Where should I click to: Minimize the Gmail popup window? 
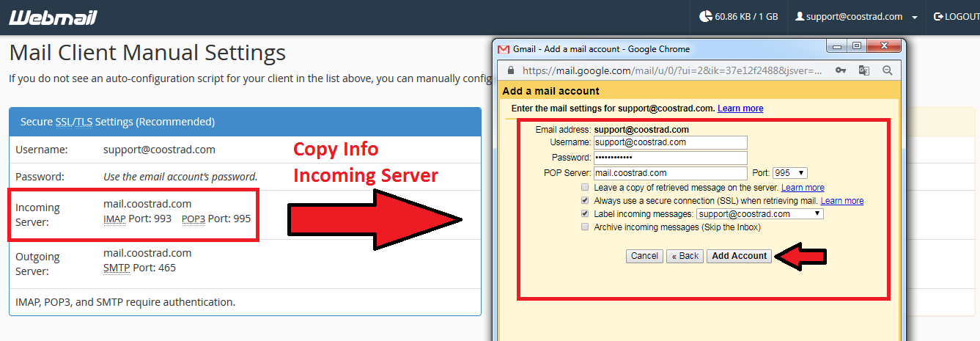pyautogui.click(x=837, y=46)
